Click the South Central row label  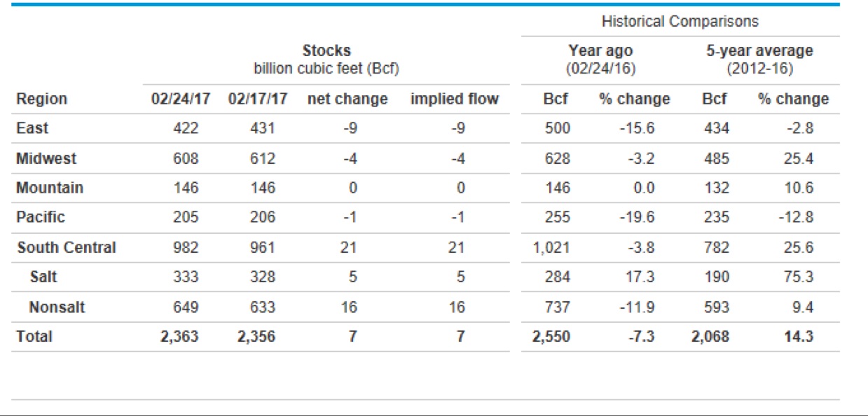pyautogui.click(x=67, y=247)
